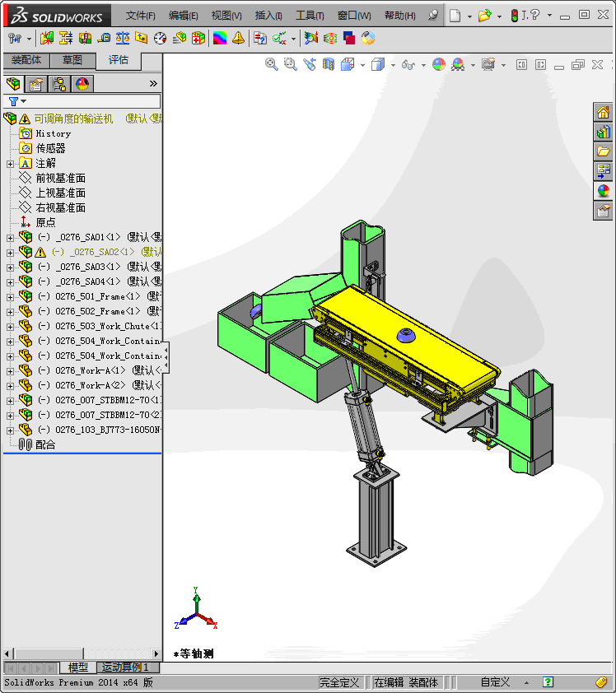Open the Display Style dropdown arrow

coord(393,65)
